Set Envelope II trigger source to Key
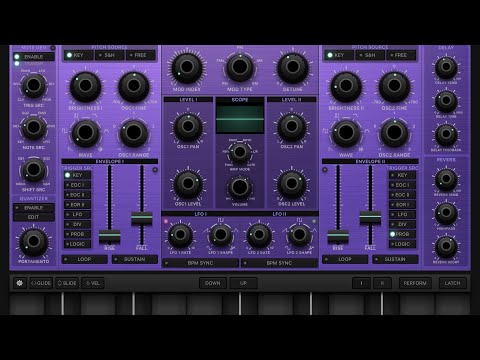 (403, 175)
